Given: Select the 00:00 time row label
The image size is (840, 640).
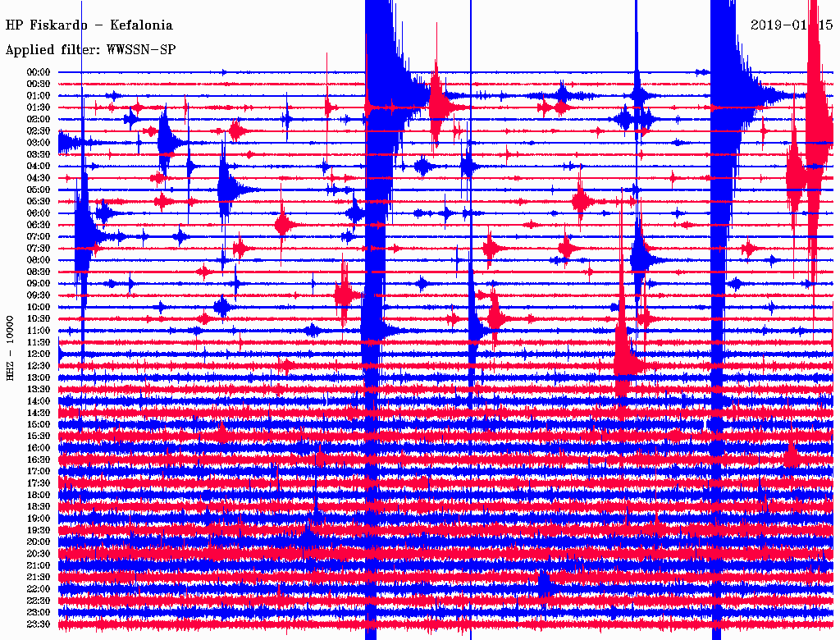Looking at the screenshot, I should tap(39, 72).
